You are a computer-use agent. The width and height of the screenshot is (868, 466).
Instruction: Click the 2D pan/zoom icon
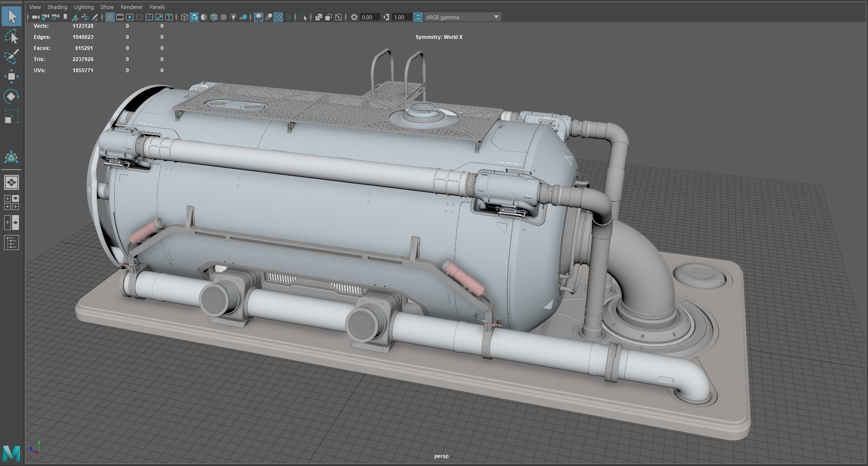pos(85,17)
